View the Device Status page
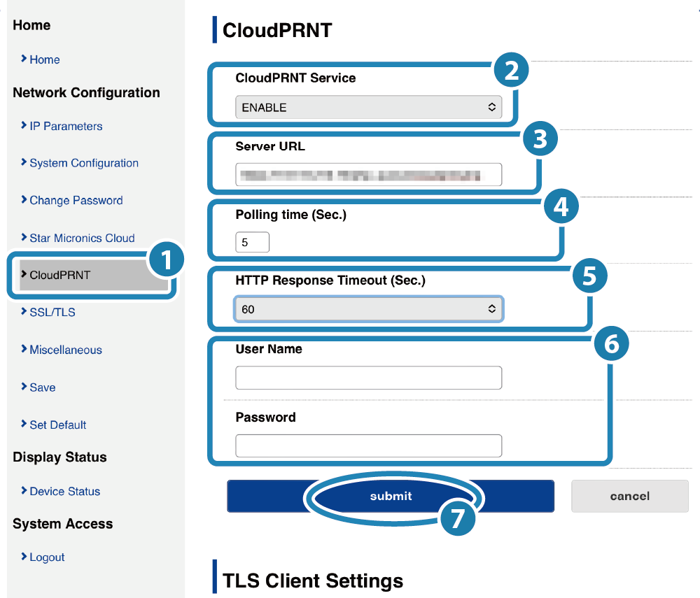 coord(64,492)
